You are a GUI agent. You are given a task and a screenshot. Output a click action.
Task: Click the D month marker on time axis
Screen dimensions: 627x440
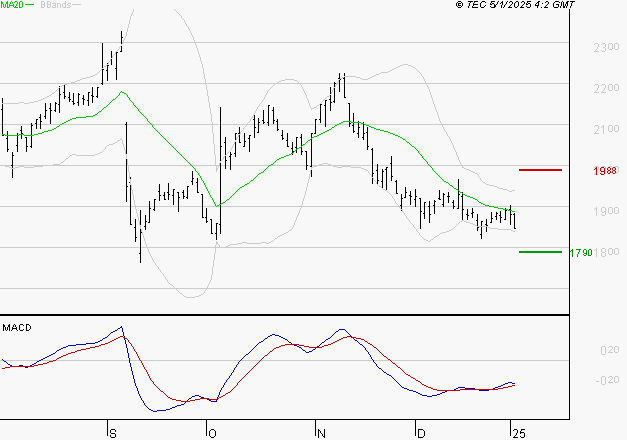tap(421, 434)
